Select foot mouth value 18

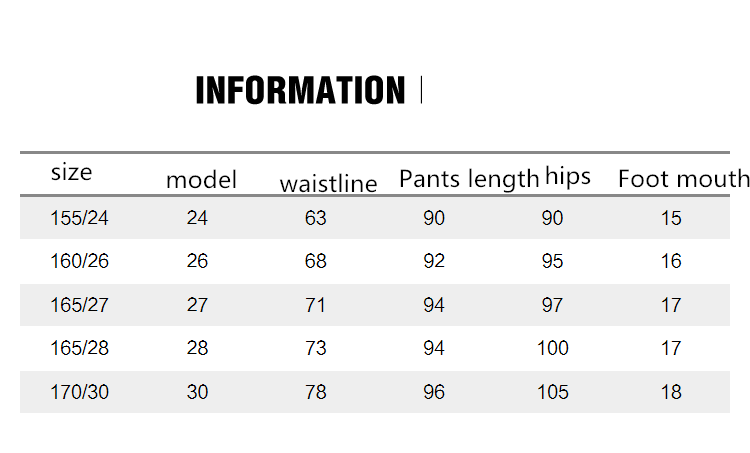[671, 392]
